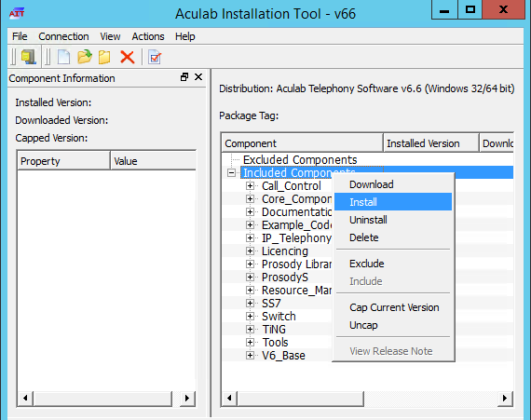
Task: Click right arrow of property list scrollbar
Action: (187, 398)
